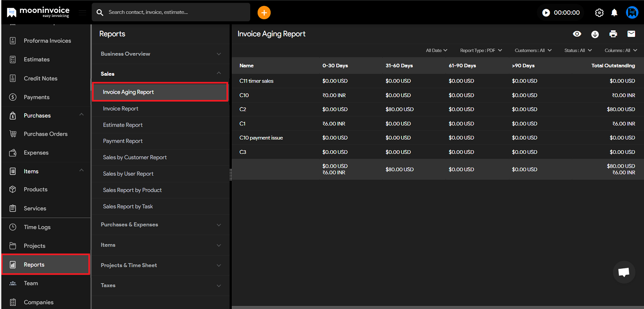Image resolution: width=644 pixels, height=309 pixels.
Task: Open the All Date filter dropdown
Action: (x=436, y=50)
